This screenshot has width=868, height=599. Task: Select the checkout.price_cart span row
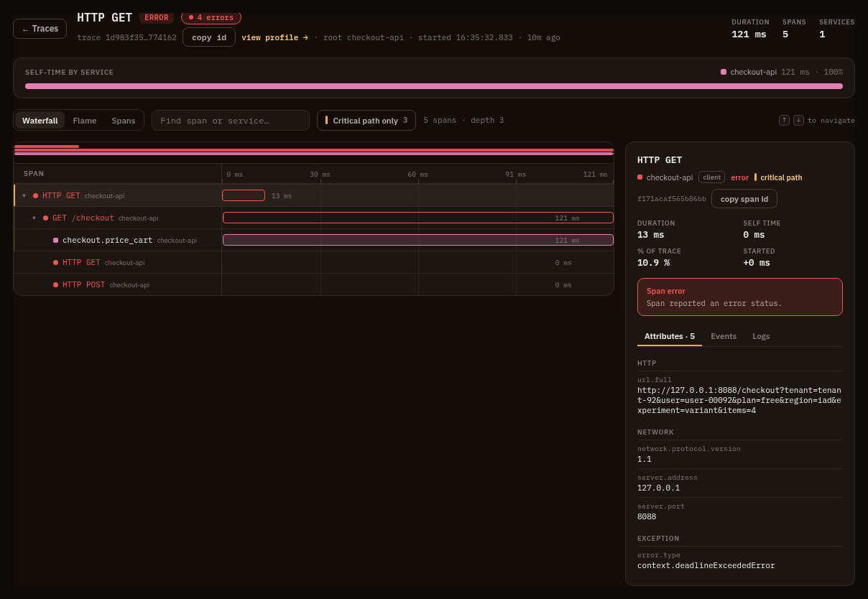(x=314, y=240)
